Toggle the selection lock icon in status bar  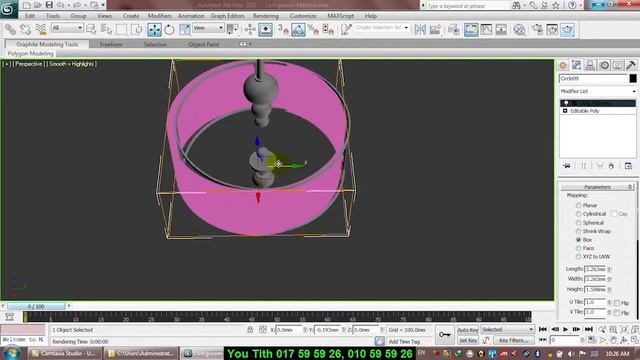point(250,329)
